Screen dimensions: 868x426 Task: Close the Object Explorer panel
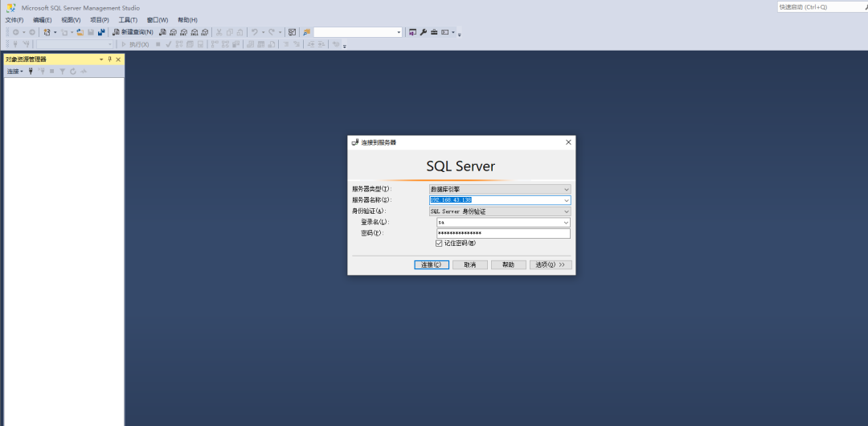click(x=118, y=59)
